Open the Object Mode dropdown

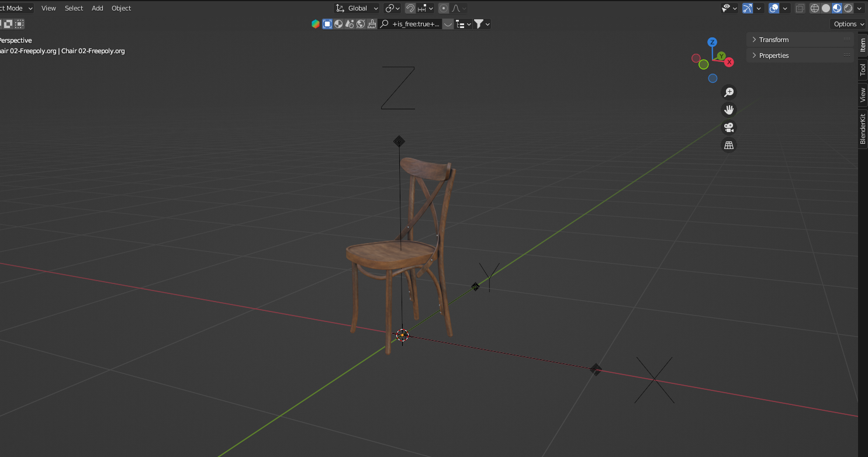16,8
